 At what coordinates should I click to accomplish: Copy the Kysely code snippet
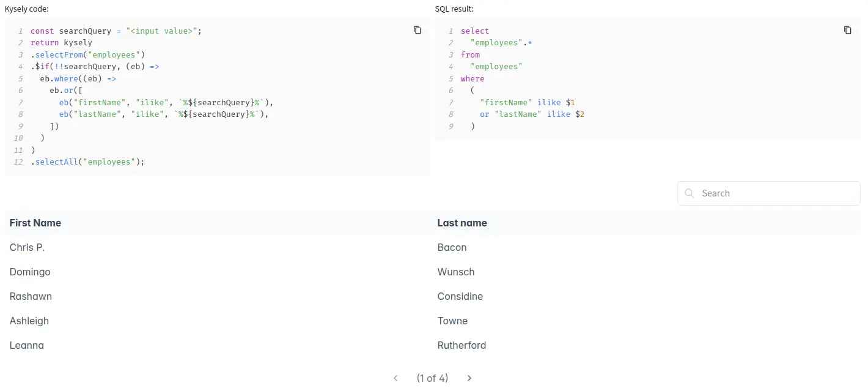(417, 30)
